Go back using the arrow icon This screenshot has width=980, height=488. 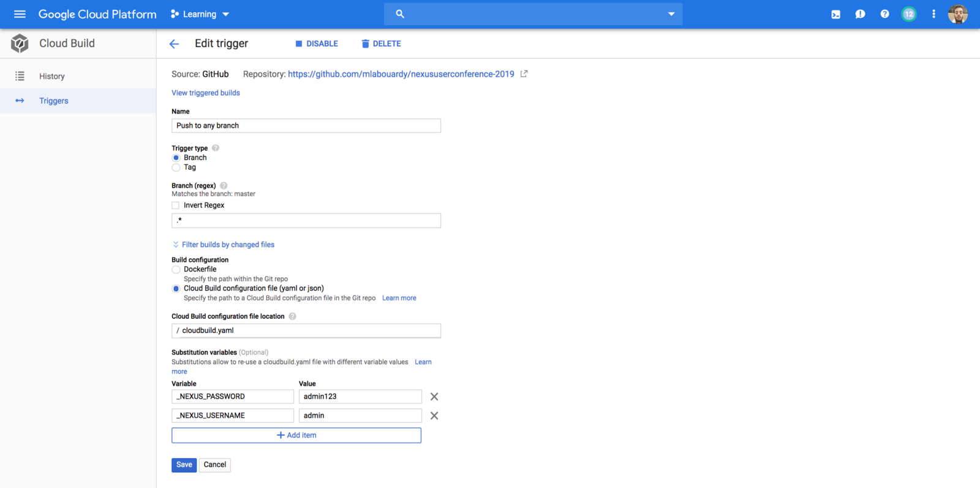point(174,44)
